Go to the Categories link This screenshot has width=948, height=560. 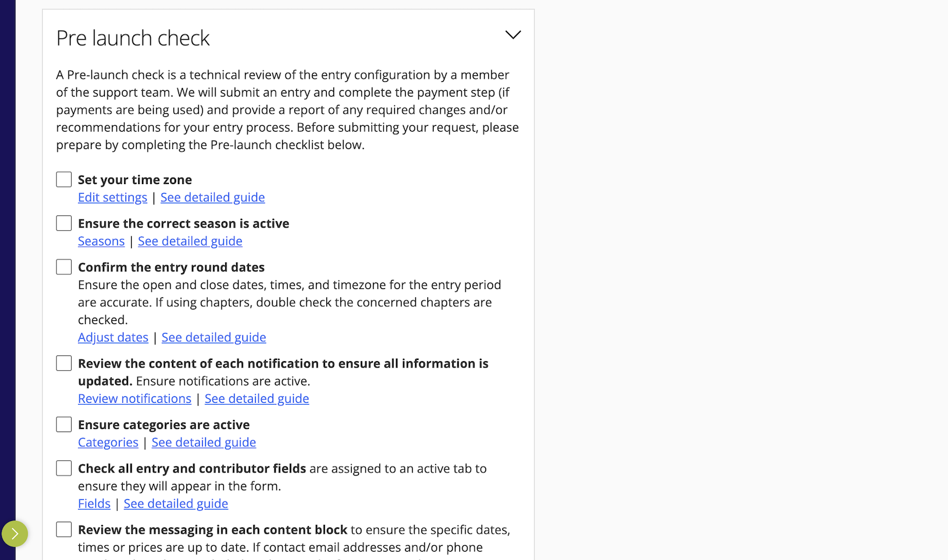click(108, 442)
